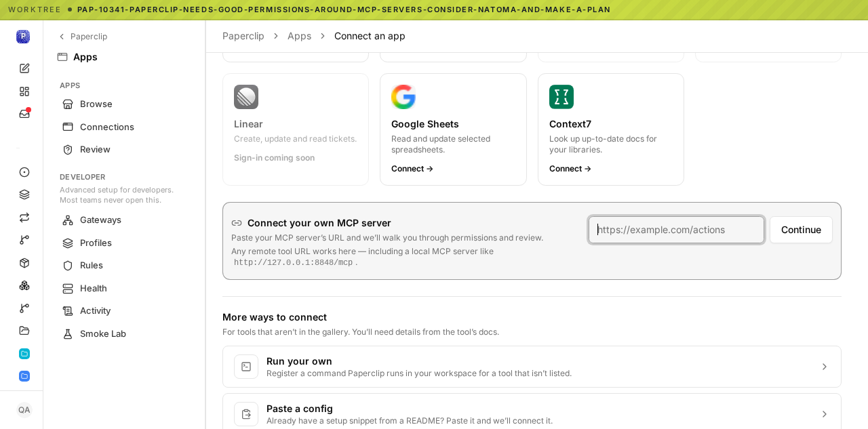The width and height of the screenshot is (868, 429).
Task: Click the Linear card title
Action: [x=248, y=124]
